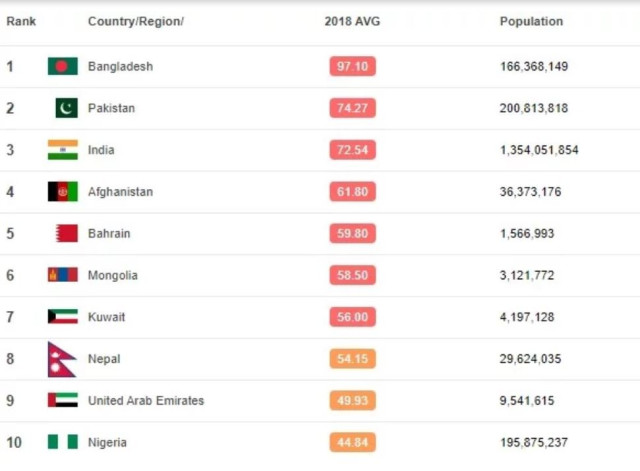Sort by the Population column header

pyautogui.click(x=531, y=21)
